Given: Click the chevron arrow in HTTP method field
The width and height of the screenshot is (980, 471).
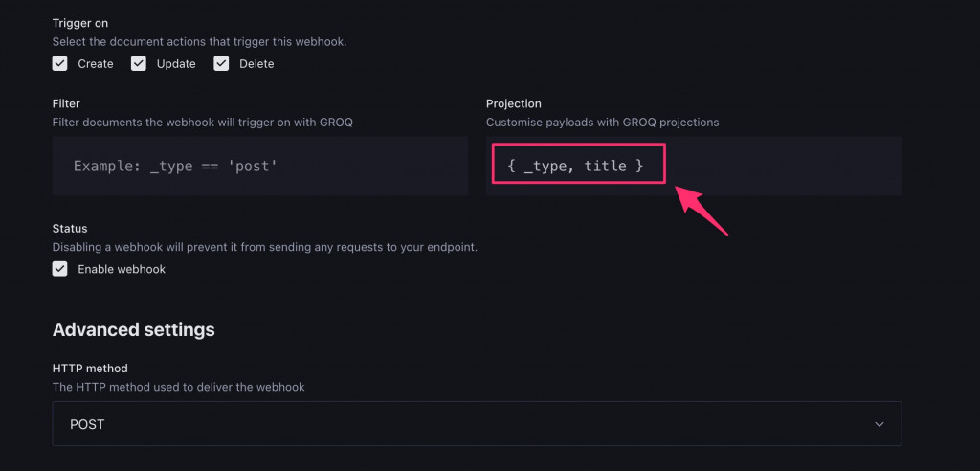Looking at the screenshot, I should tap(880, 424).
